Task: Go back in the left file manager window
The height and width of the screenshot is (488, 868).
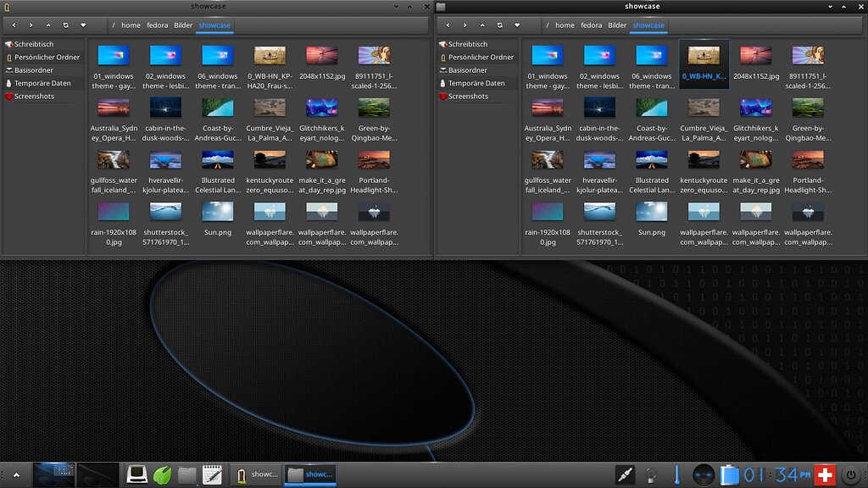Action: (14, 25)
